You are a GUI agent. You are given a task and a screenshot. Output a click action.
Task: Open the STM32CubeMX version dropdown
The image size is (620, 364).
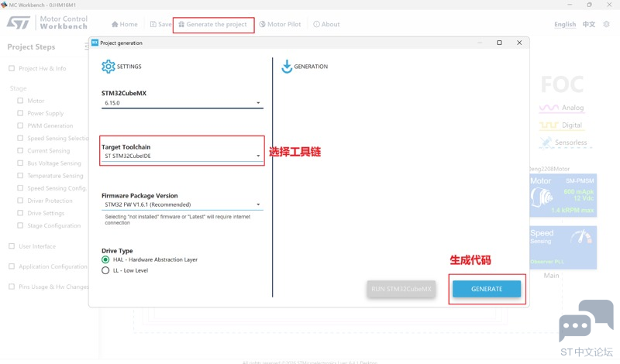click(182, 103)
